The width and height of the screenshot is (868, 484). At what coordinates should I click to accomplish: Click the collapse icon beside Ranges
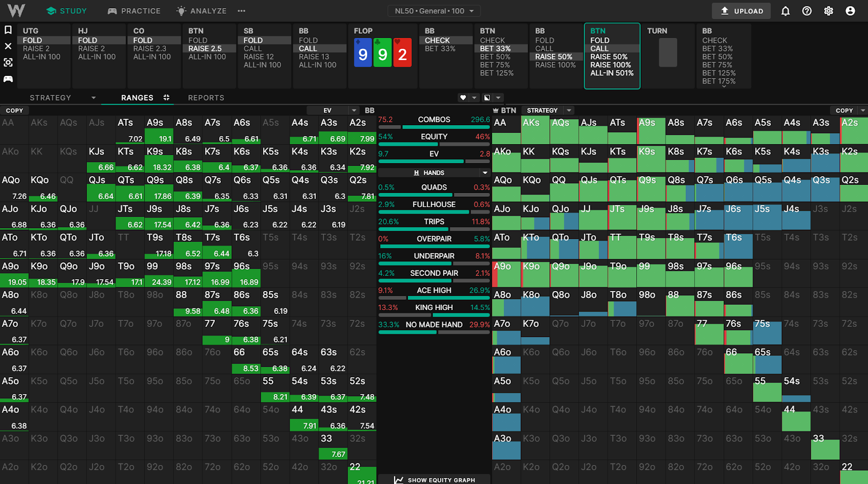(167, 98)
